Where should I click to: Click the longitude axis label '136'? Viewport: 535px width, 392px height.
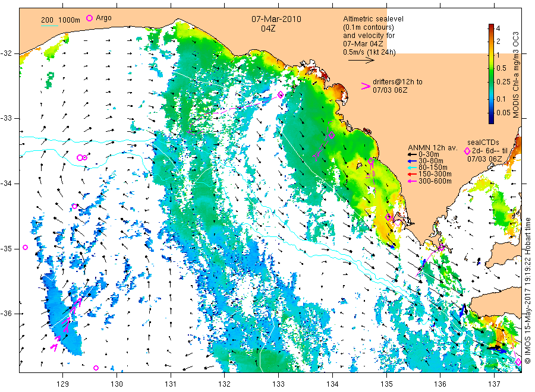(x=440, y=384)
